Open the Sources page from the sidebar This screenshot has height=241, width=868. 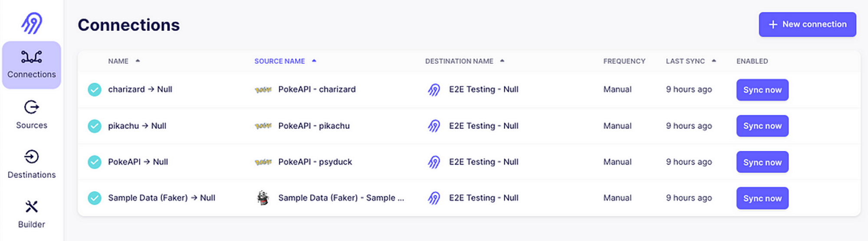coord(32,114)
